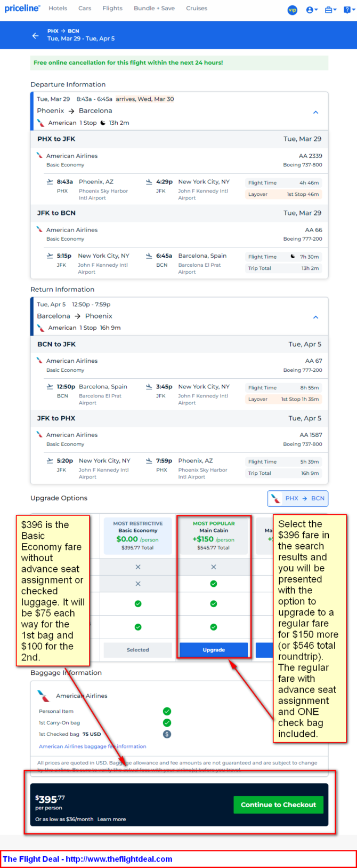Click the takeoff icon beside 5:15p
This screenshot has width=357, height=868.
click(50, 256)
